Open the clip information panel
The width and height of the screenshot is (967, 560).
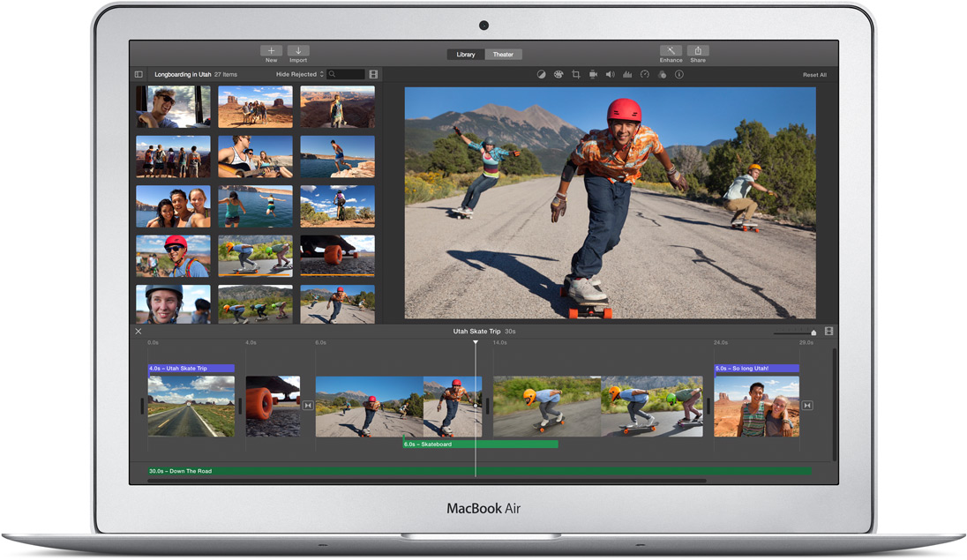(x=678, y=74)
